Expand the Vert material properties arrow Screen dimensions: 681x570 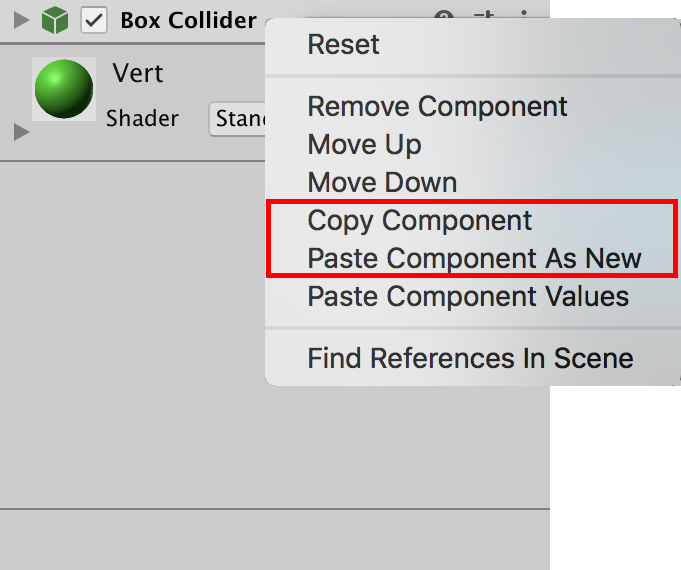(21, 131)
